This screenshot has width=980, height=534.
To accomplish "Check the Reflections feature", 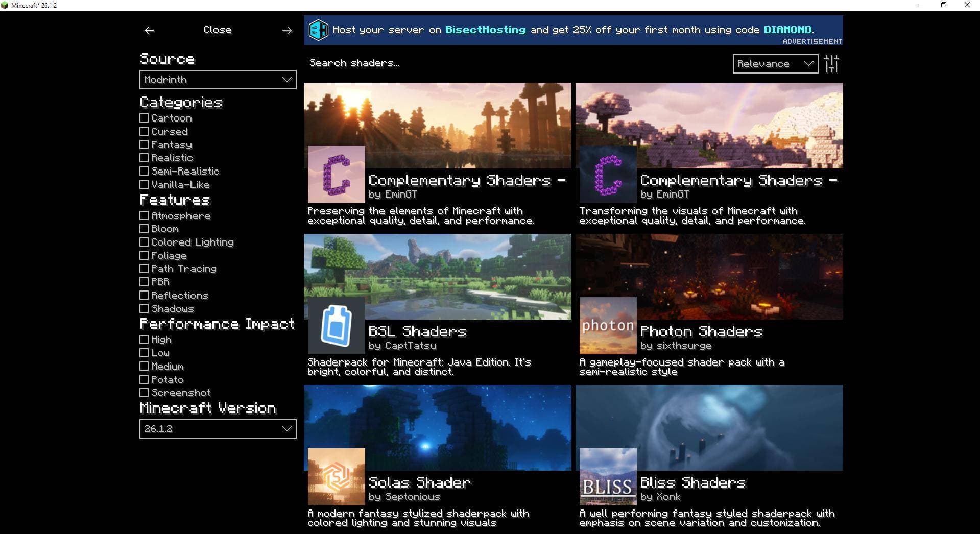I will tap(144, 295).
